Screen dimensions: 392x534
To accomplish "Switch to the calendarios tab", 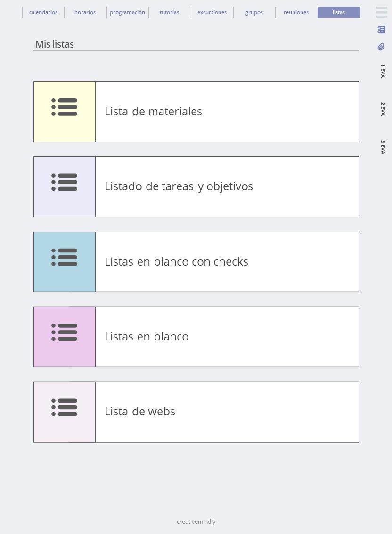I will (43, 12).
